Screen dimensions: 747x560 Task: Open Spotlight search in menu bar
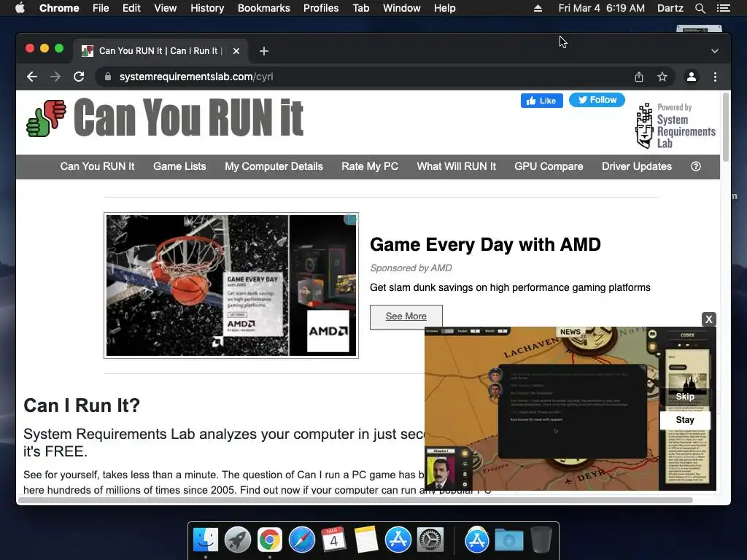point(700,8)
